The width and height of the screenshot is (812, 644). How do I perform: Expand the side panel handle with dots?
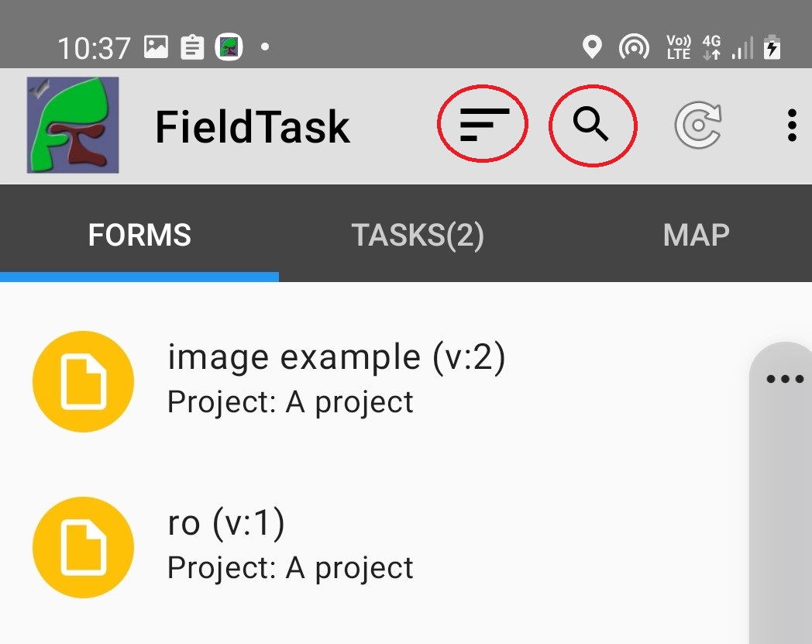click(784, 380)
